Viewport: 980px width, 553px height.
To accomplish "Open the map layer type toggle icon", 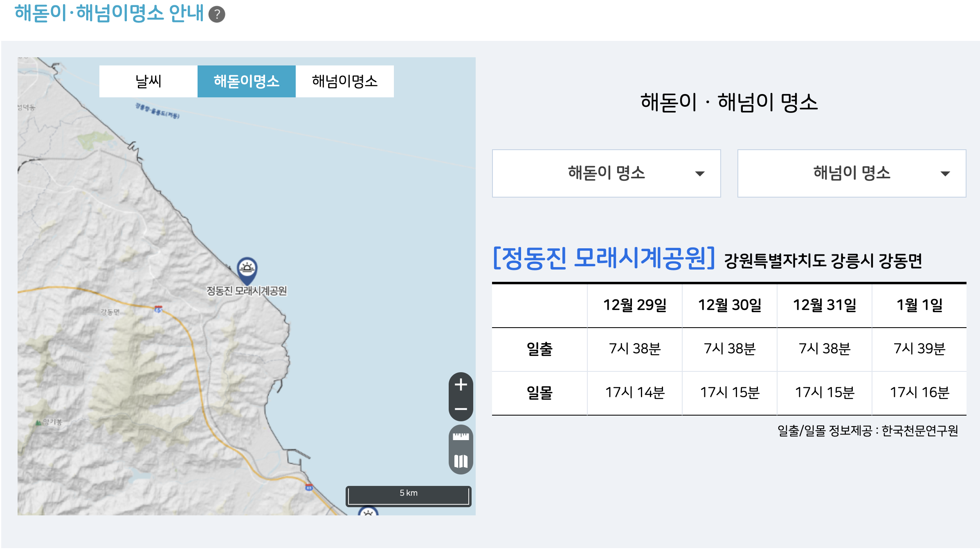I will click(461, 461).
